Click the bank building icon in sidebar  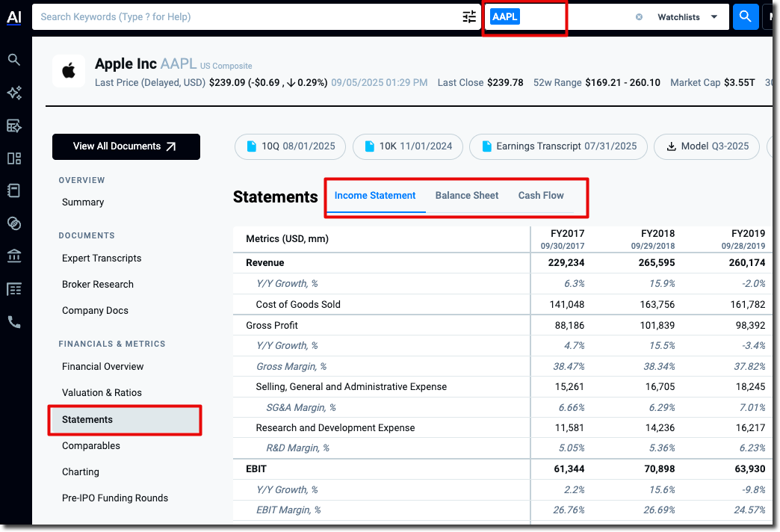coord(14,256)
